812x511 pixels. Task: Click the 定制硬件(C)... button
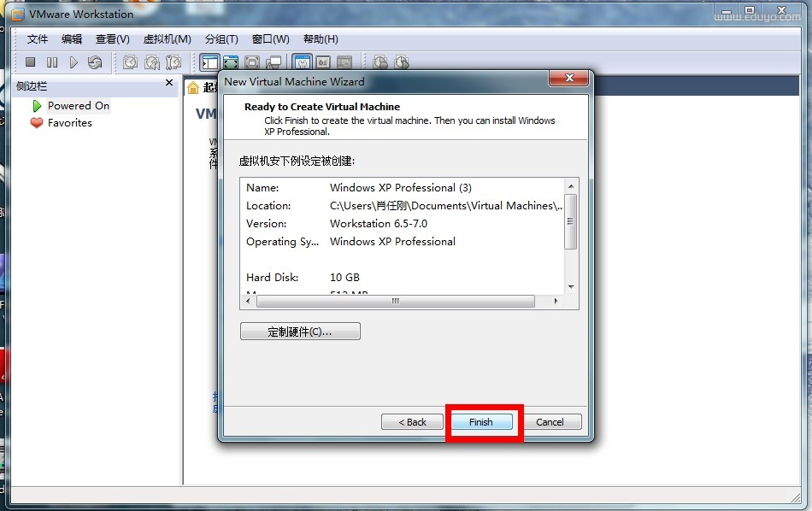(x=300, y=332)
